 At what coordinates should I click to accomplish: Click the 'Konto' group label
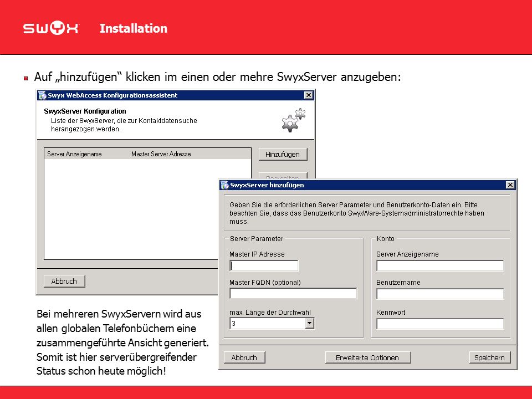[x=386, y=238]
